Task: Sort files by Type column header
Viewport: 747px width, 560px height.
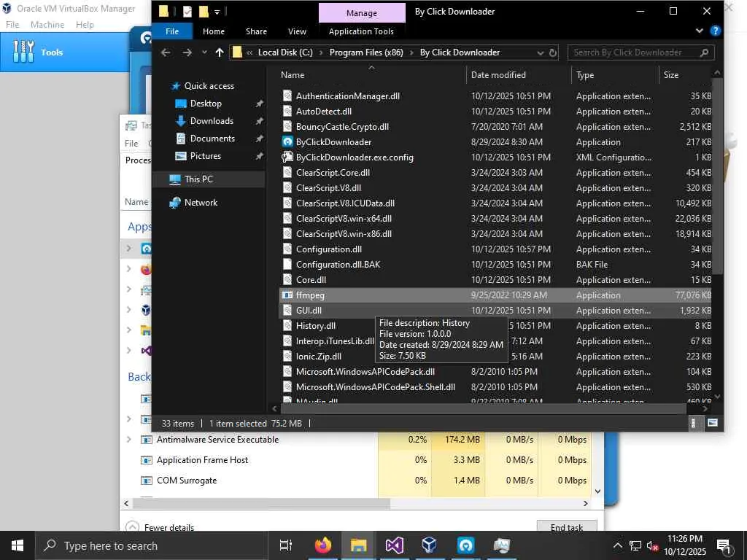Action: [585, 75]
